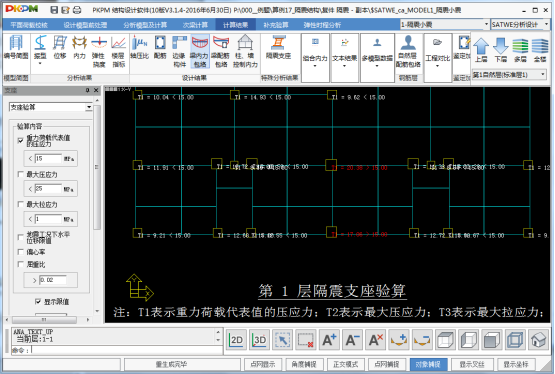555x374 pixels.
Task: Go to lower floor with 下层 arrow
Action: (500, 50)
